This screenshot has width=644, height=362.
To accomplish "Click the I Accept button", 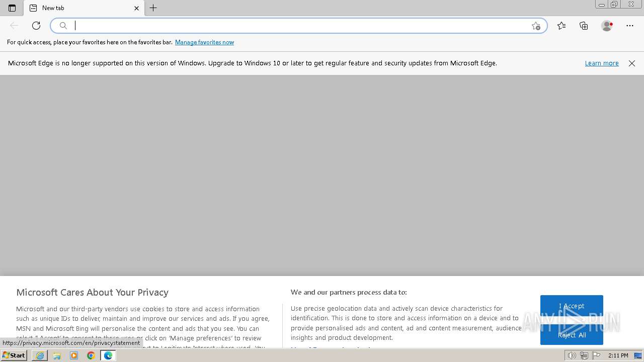I will click(x=572, y=306).
